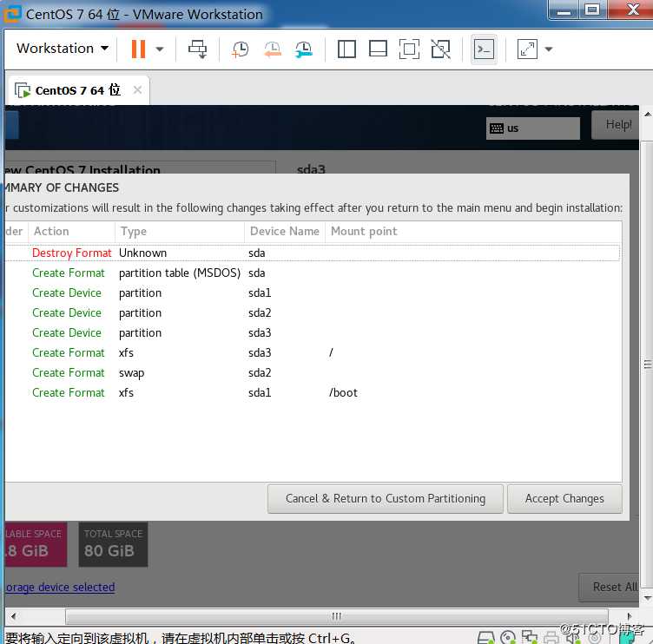
Task: Select Create Format swap sda2 row
Action: point(313,373)
